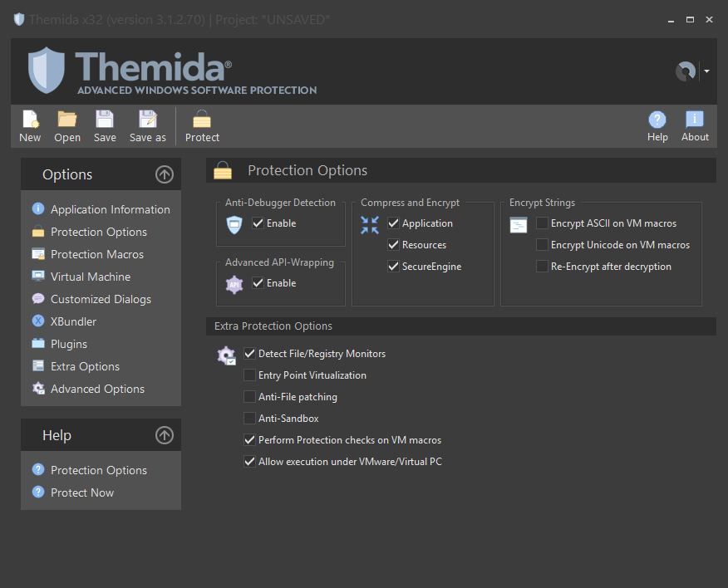Click the Virtual Machine monitor icon

[x=38, y=276]
